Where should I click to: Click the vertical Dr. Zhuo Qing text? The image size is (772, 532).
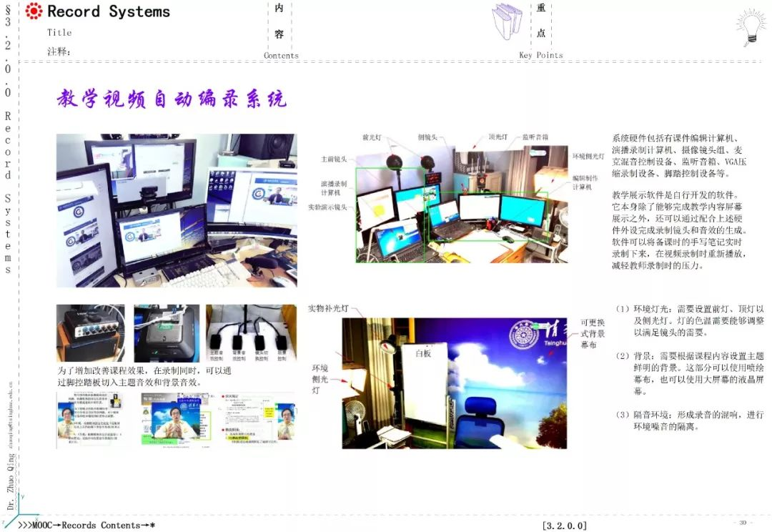[11, 481]
